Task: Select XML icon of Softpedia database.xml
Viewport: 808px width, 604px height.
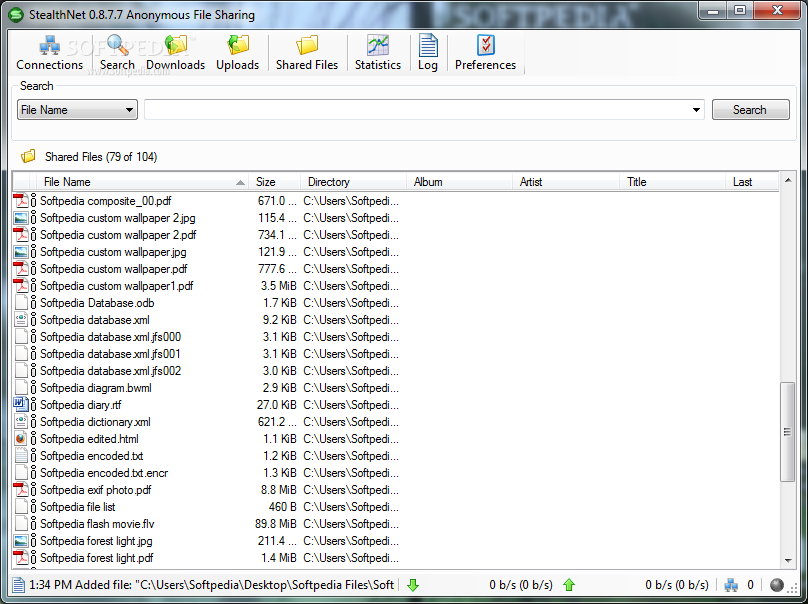Action: (21, 320)
